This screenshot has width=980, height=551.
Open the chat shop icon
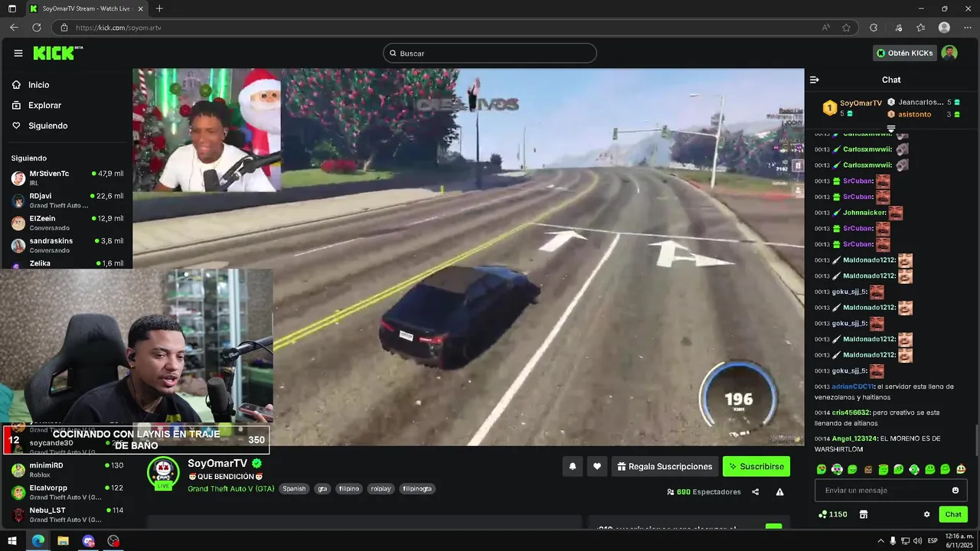pyautogui.click(x=864, y=514)
